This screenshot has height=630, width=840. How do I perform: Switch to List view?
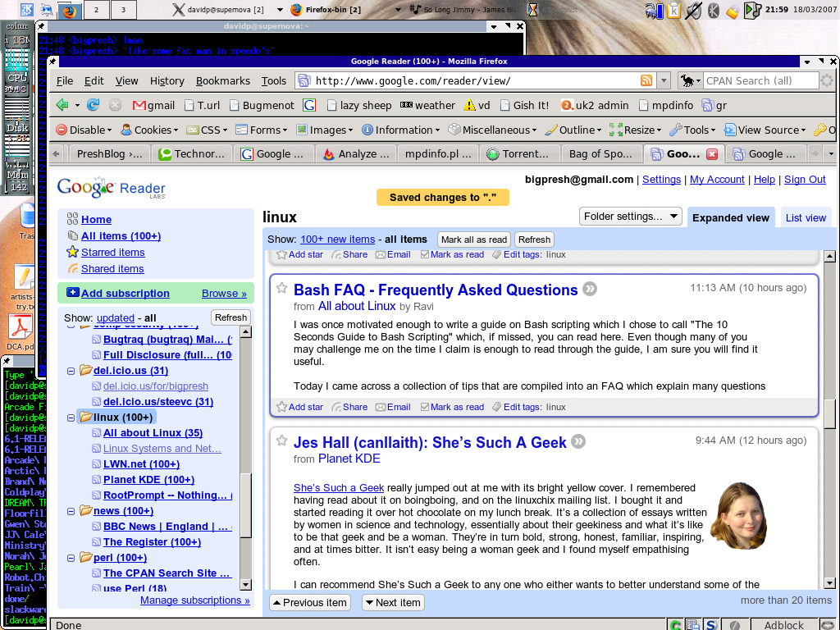click(x=806, y=217)
